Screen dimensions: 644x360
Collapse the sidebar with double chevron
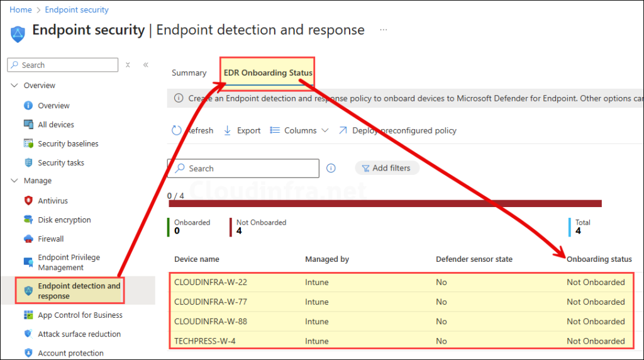[x=145, y=65]
